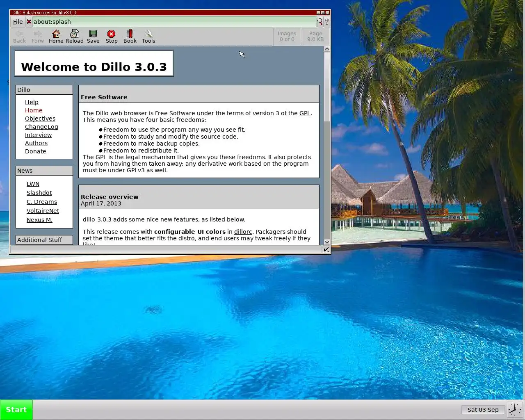The width and height of the screenshot is (525, 420).
Task: Click the Dillo splash window title bar
Action: click(x=164, y=13)
